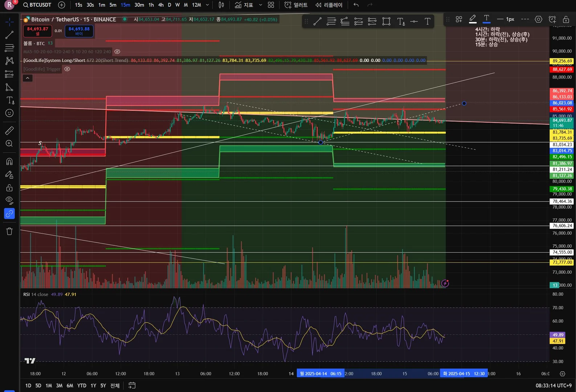Viewport: 576px width, 392px height.
Task: Open candlestick chart type selector
Action: coord(221,5)
